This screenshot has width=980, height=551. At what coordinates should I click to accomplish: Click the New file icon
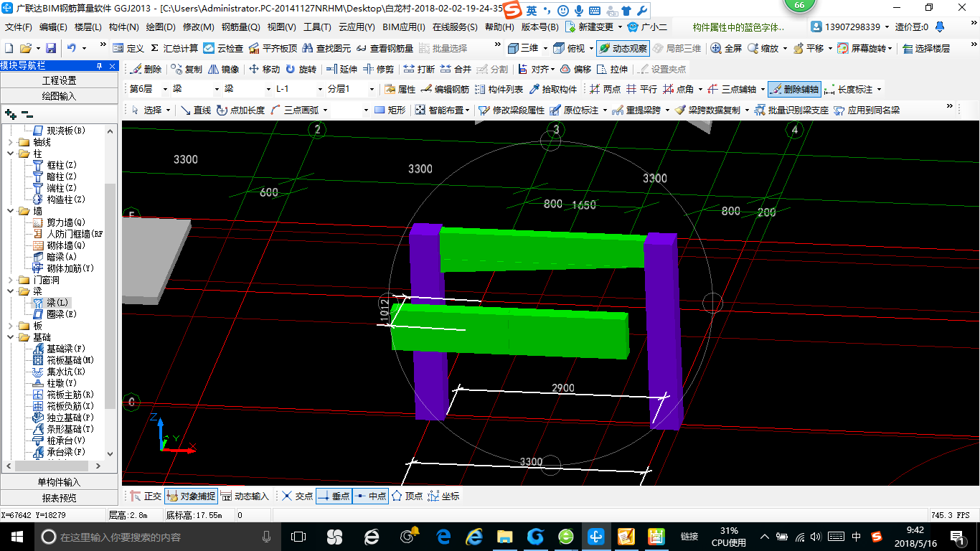(9, 48)
